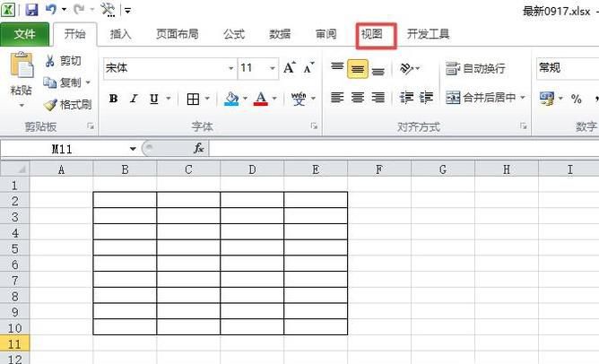This screenshot has width=599, height=364.
Task: Open the 公式 (Formulas) tab
Action: tap(234, 34)
